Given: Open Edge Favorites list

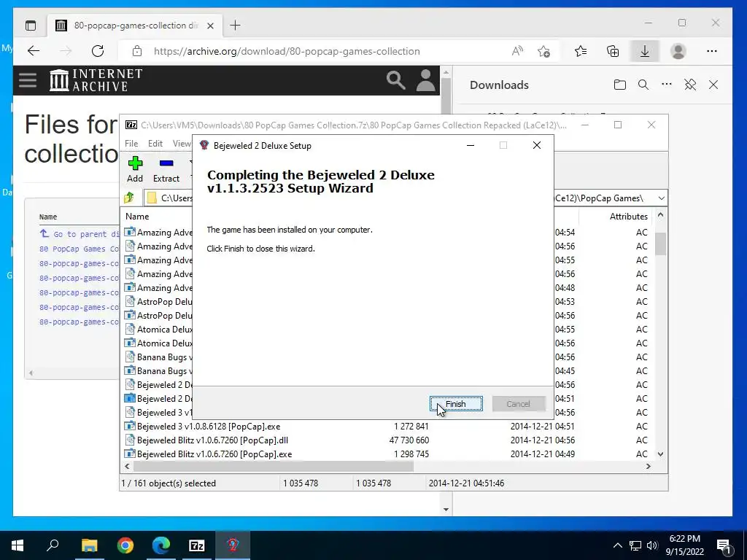Looking at the screenshot, I should click(581, 51).
